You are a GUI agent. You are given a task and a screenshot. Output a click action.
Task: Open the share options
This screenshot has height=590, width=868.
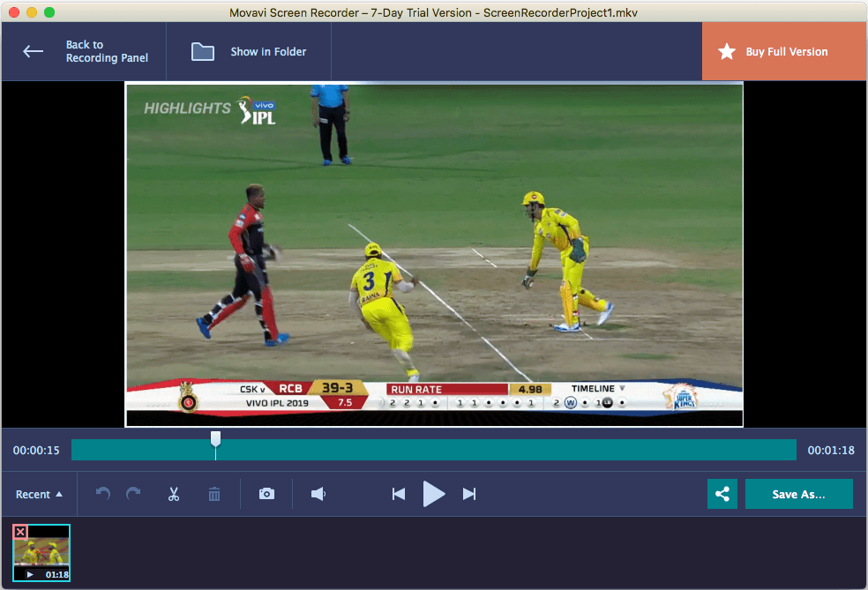pyautogui.click(x=722, y=494)
